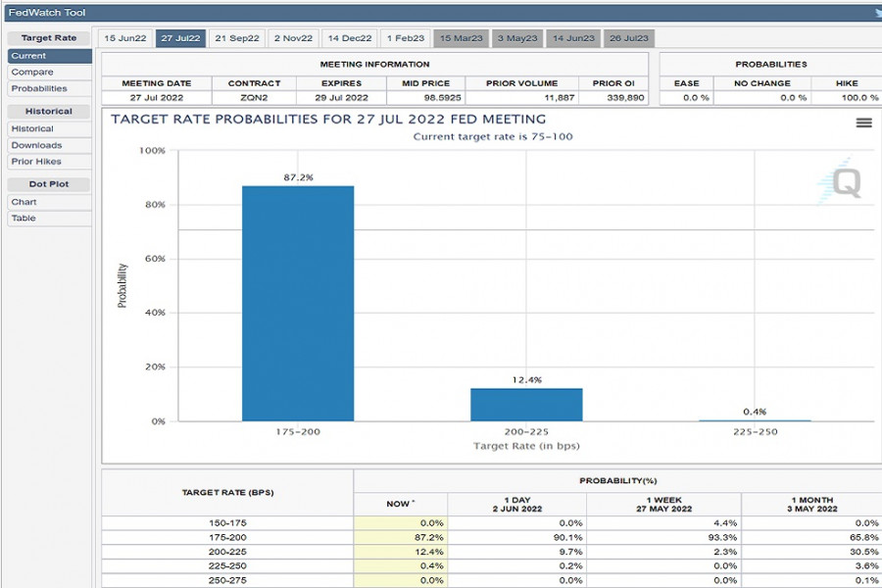Click the NO CHANGE column header
Screen dimensions: 882x588
(762, 83)
